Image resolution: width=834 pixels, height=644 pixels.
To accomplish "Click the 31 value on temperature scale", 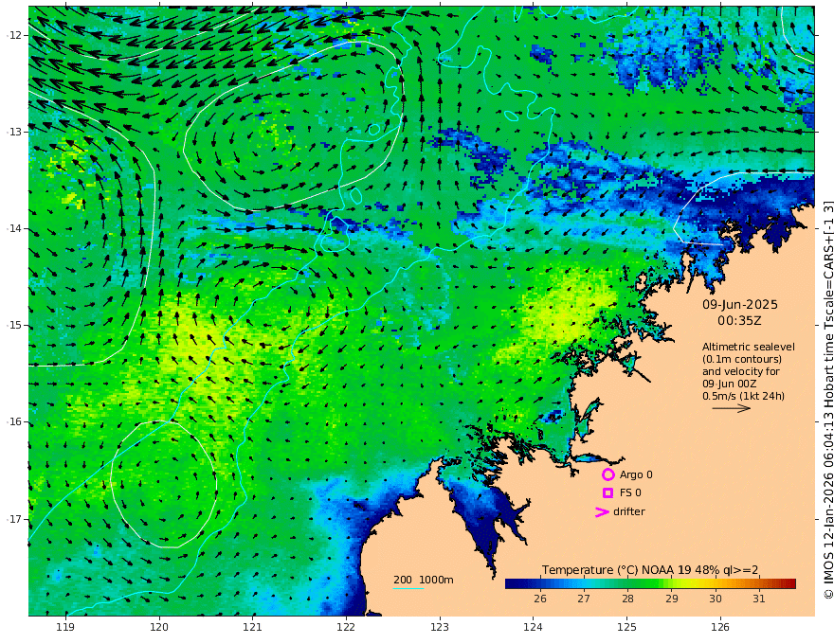I will pos(759,599).
